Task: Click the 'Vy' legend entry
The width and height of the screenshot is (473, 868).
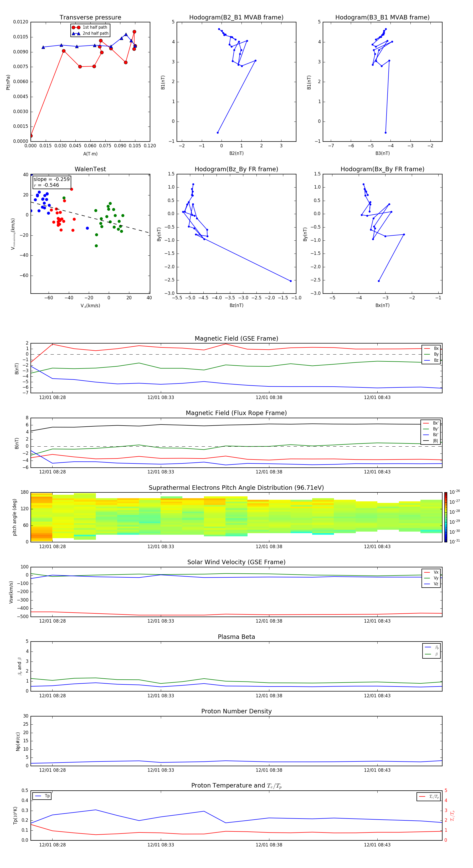Action: (431, 578)
